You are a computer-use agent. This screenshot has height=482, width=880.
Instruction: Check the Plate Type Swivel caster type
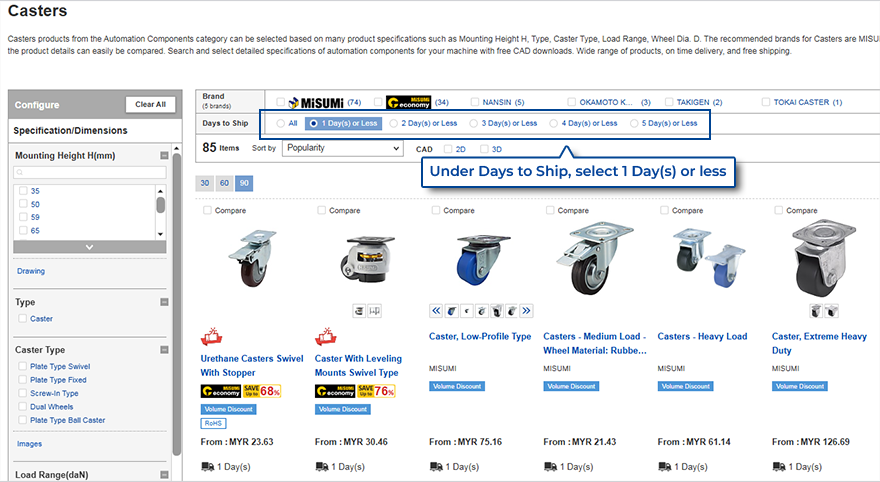[x=22, y=366]
